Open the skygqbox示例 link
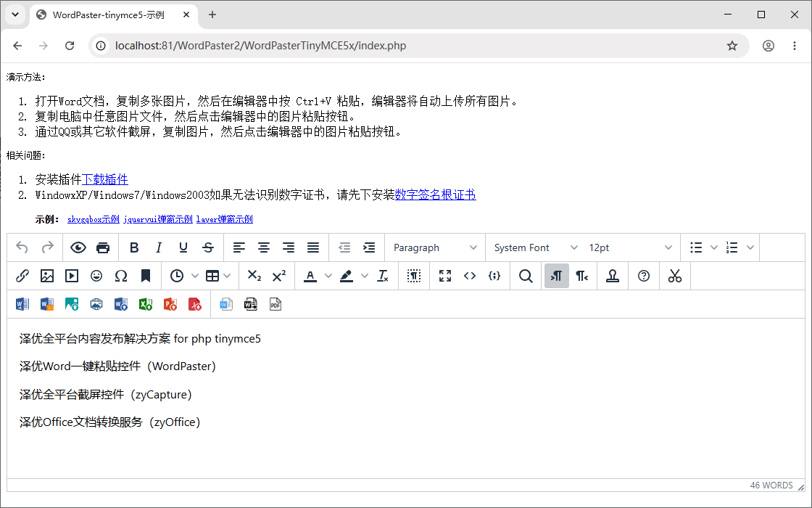Viewport: 812px width, 508px height. click(x=94, y=219)
